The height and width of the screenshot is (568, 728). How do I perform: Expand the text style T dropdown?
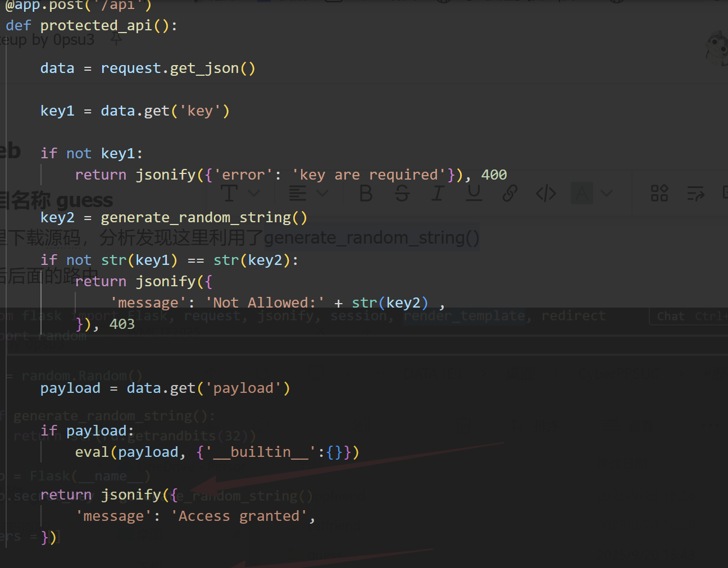click(x=254, y=194)
